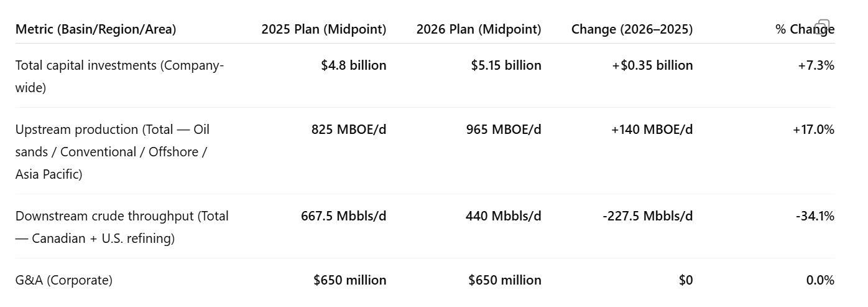Click the 825 MBOE/d cell

(x=349, y=130)
